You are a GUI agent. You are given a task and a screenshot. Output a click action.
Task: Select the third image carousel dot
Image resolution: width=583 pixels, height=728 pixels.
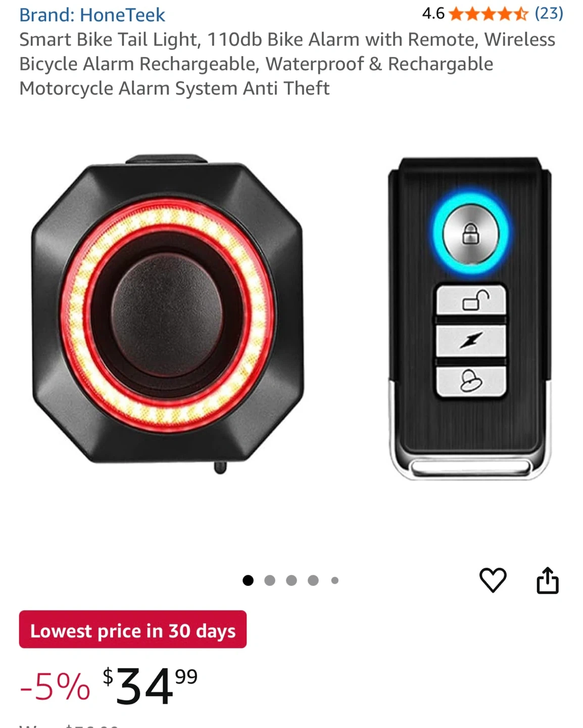click(x=291, y=580)
